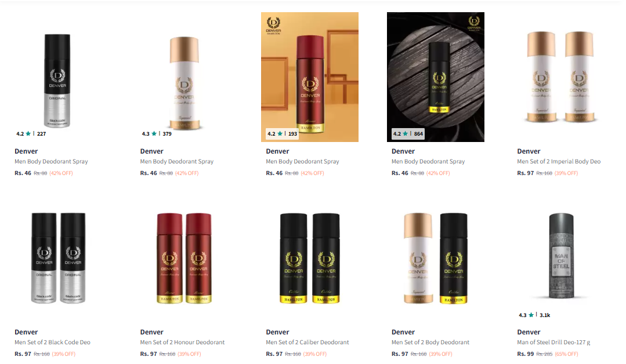This screenshot has height=364, width=626.
Task: Open the white and black bottle combo image
Action: click(x=436, y=258)
